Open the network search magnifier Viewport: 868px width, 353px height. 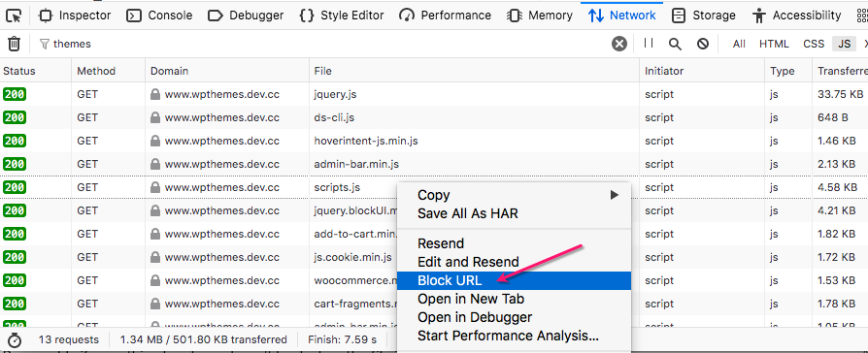point(675,44)
